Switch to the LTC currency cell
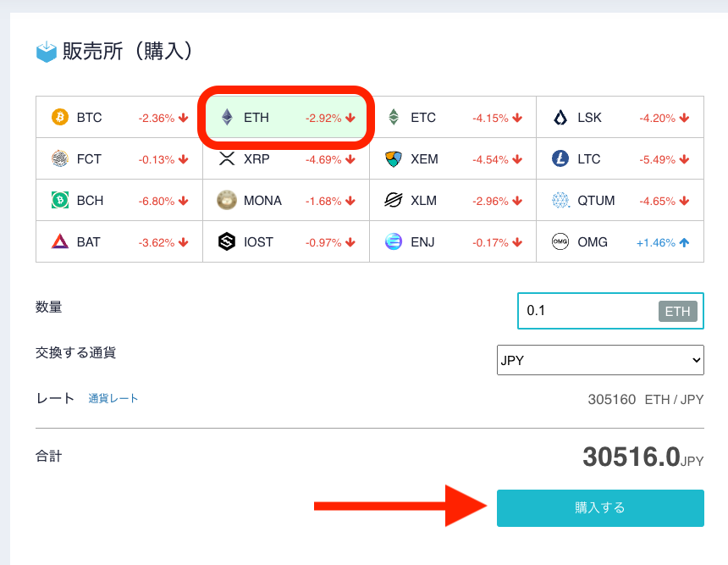Image resolution: width=728 pixels, height=565 pixels. click(620, 159)
